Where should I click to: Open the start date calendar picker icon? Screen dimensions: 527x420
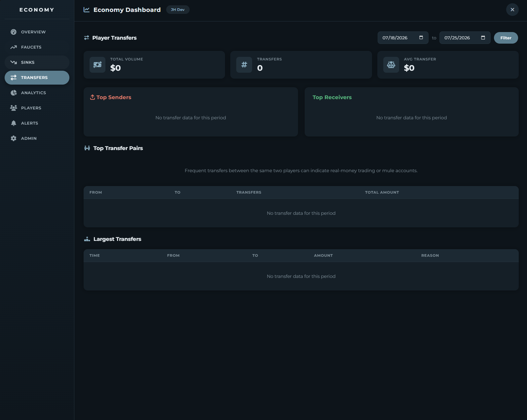coord(421,38)
